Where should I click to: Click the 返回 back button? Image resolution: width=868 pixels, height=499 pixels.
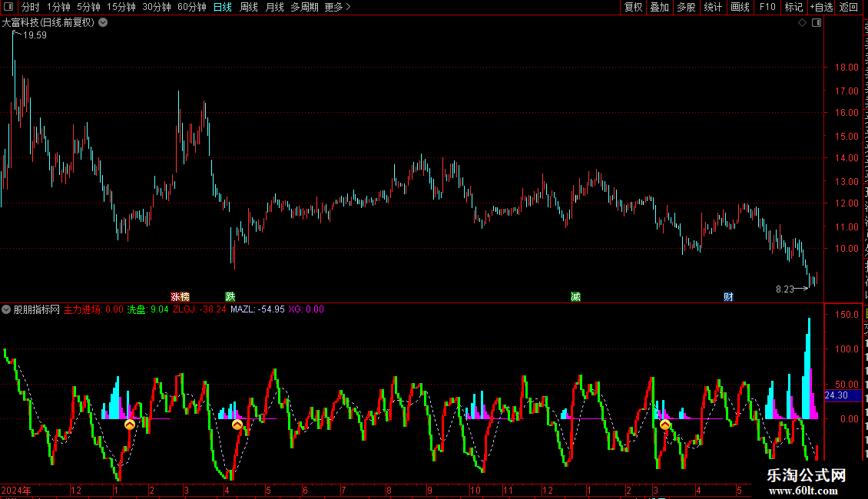pyautogui.click(x=849, y=7)
